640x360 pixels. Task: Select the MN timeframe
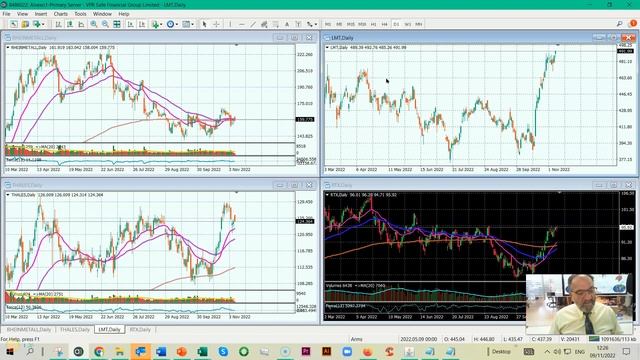pos(419,24)
